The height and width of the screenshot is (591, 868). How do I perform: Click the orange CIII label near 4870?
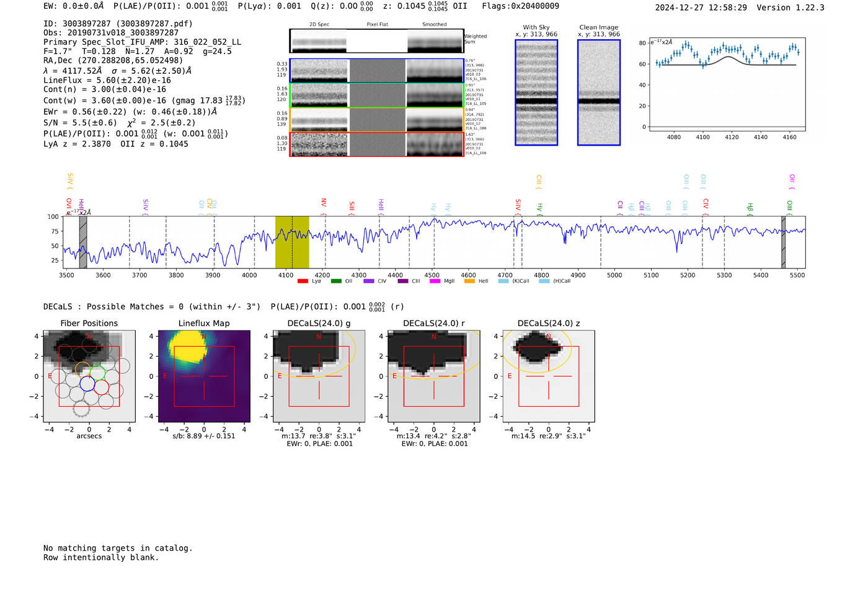click(539, 182)
